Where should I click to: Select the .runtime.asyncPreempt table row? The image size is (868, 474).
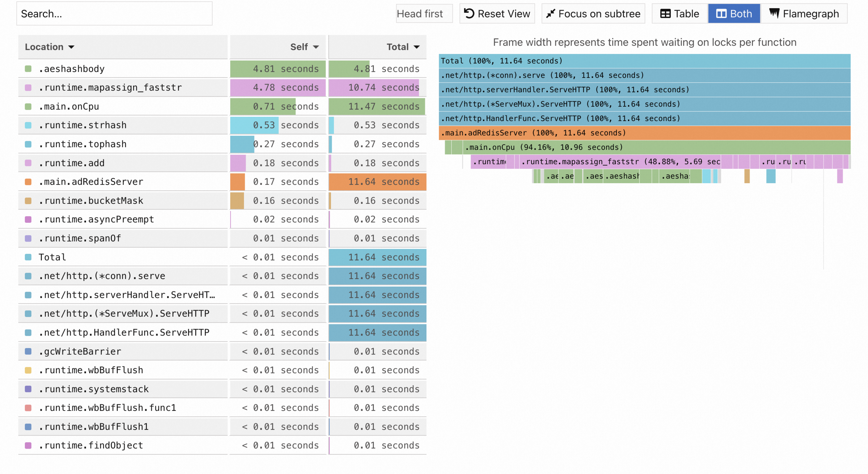pyautogui.click(x=222, y=219)
